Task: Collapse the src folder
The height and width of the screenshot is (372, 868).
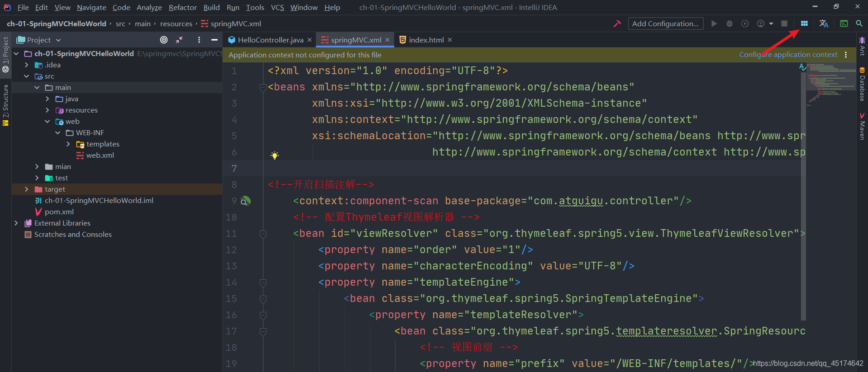Action: click(x=27, y=76)
